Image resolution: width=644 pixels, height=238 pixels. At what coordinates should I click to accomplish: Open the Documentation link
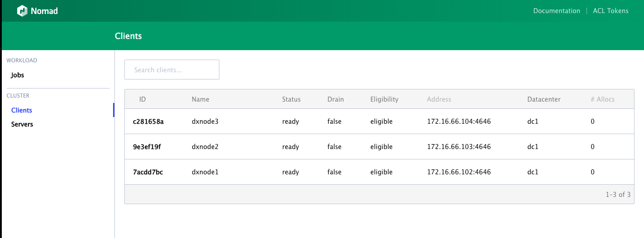point(556,11)
